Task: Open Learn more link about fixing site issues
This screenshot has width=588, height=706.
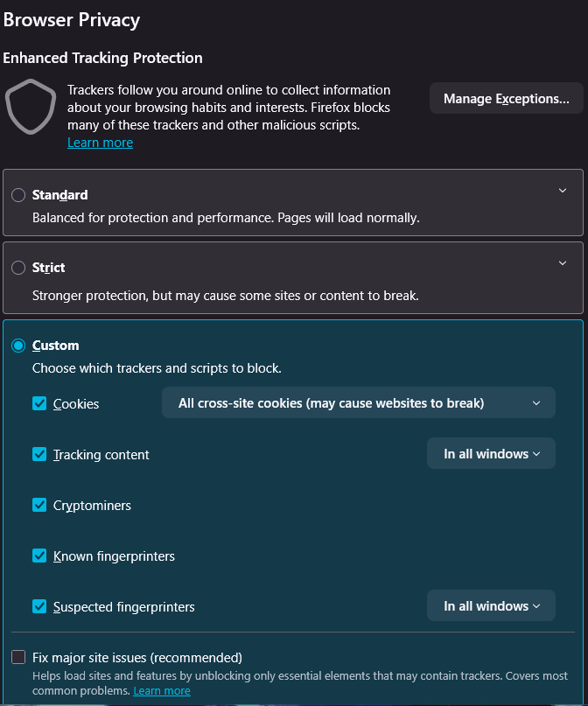Action: point(162,691)
